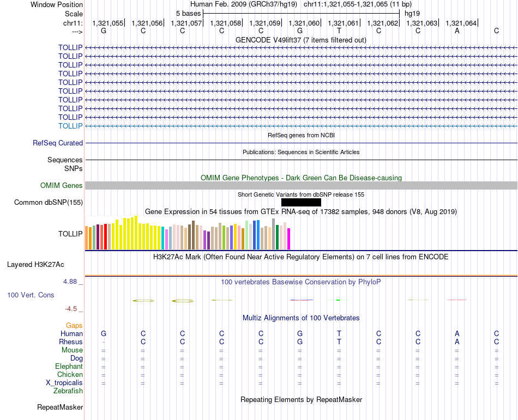Click the Common dbSNP(155) track label
Image resolution: width=518 pixels, height=420 pixels.
(49, 202)
